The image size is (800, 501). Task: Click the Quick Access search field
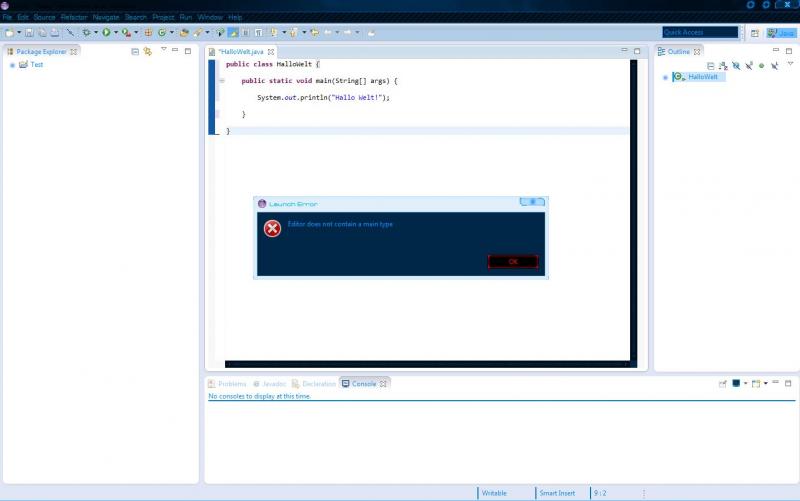point(700,33)
